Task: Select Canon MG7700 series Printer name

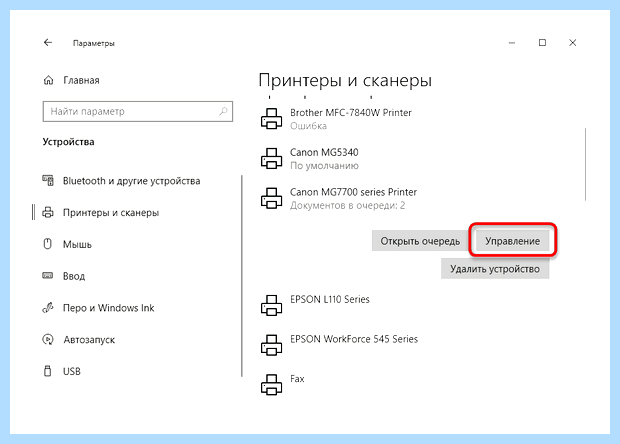Action: point(353,192)
